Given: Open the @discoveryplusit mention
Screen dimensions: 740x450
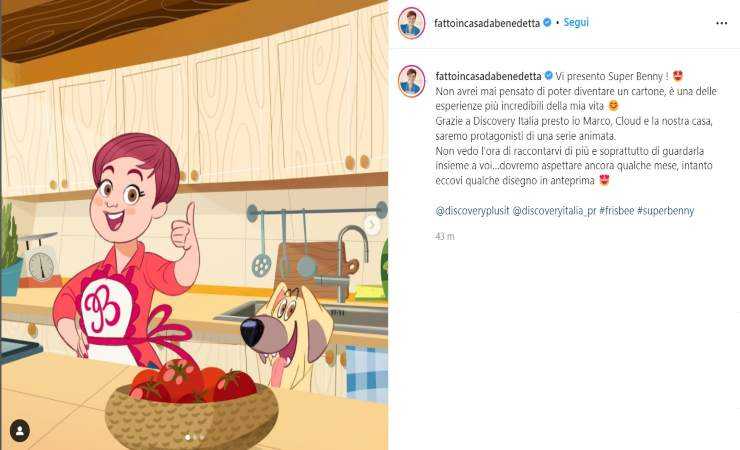Looking at the screenshot, I should pyautogui.click(x=472, y=211).
